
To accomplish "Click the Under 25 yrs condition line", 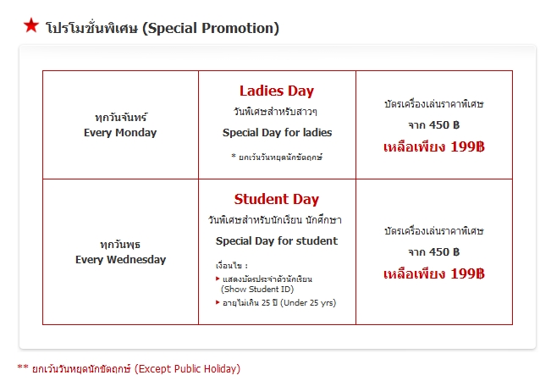I will pos(279,302).
